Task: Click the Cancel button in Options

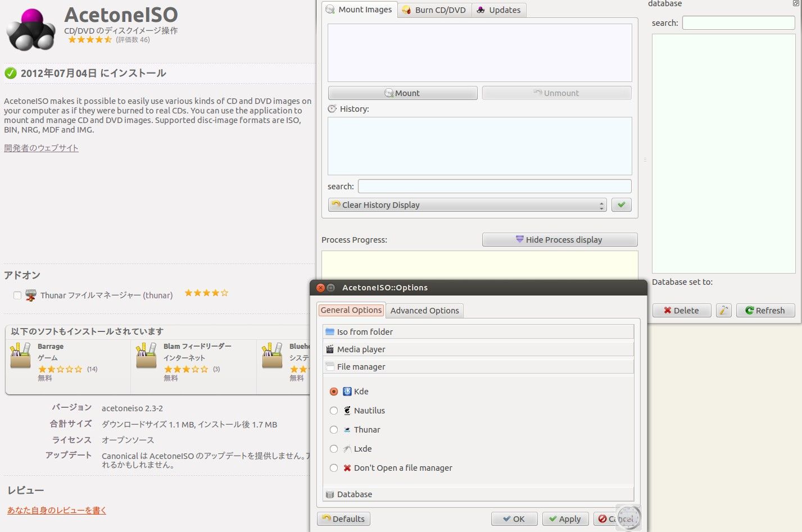Action: tap(616, 519)
